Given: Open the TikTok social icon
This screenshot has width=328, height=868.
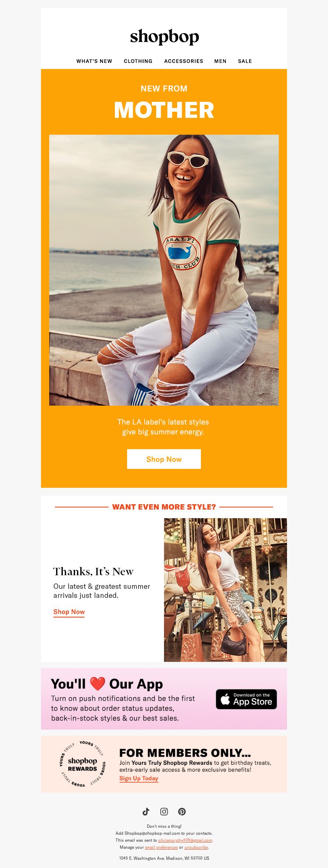Looking at the screenshot, I should tap(146, 811).
